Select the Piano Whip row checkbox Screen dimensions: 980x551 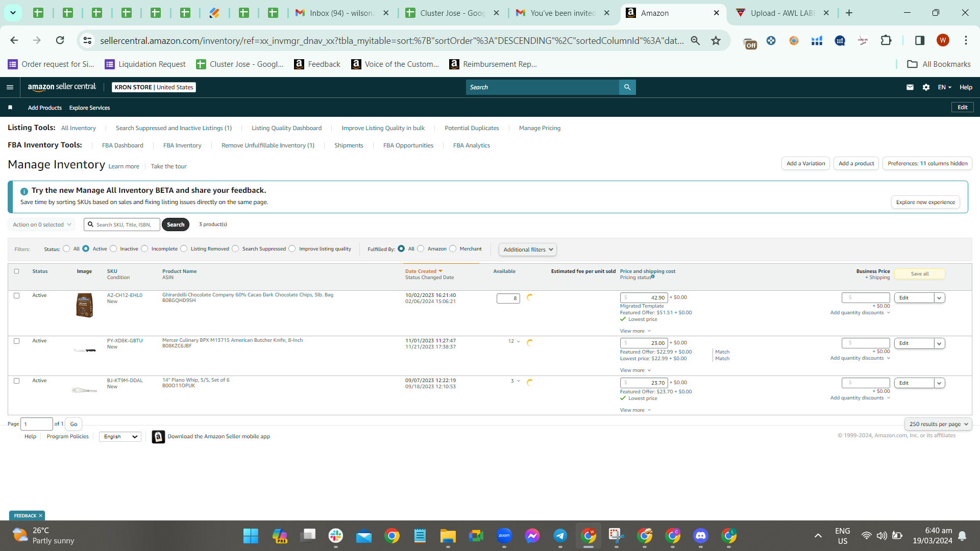pyautogui.click(x=16, y=381)
